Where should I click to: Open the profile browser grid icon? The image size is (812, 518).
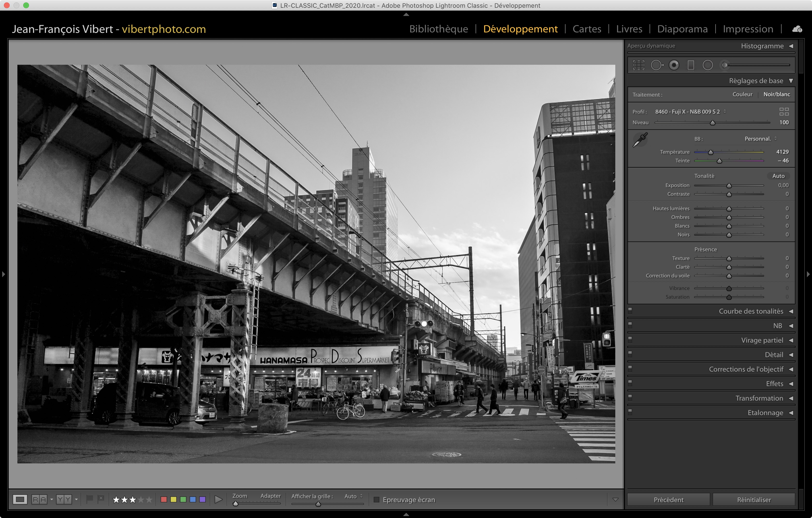784,112
